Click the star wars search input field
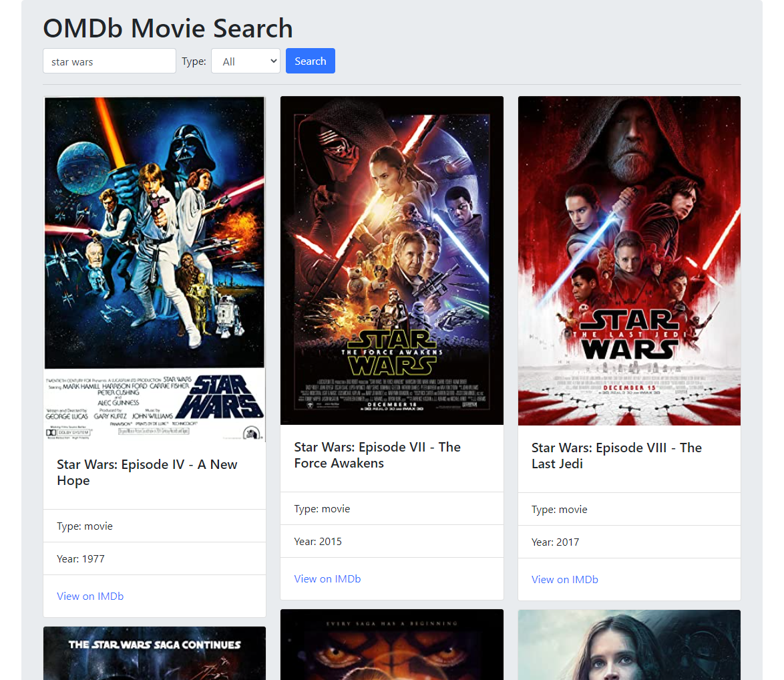This screenshot has height=680, width=784. pyautogui.click(x=110, y=61)
